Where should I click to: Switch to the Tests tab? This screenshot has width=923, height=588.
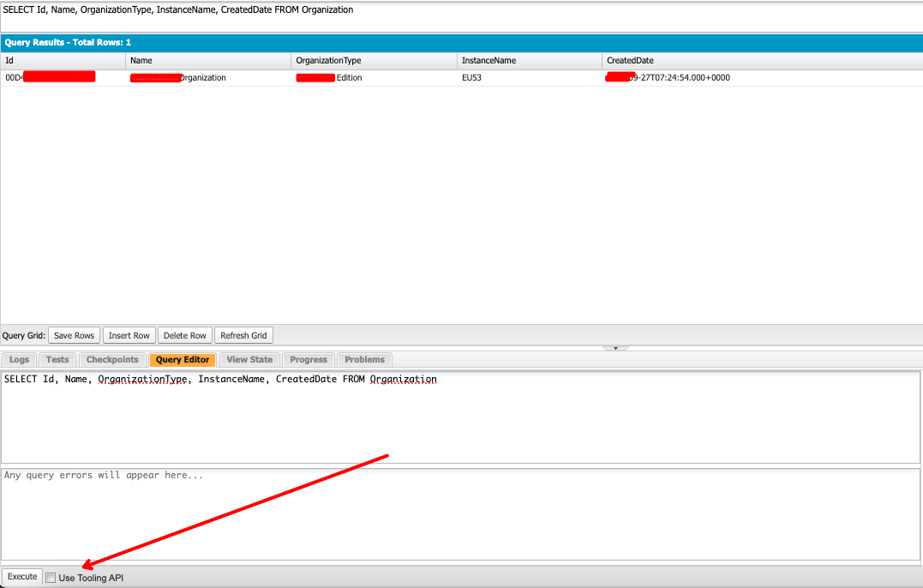click(x=57, y=359)
